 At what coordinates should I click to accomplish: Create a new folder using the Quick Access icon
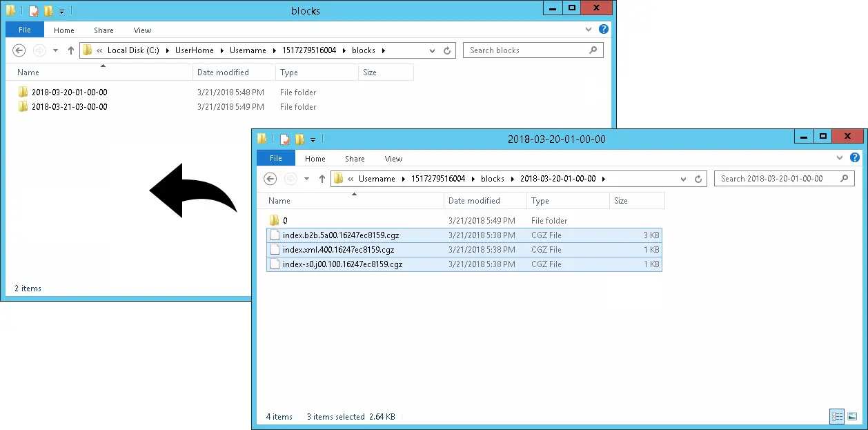(299, 139)
